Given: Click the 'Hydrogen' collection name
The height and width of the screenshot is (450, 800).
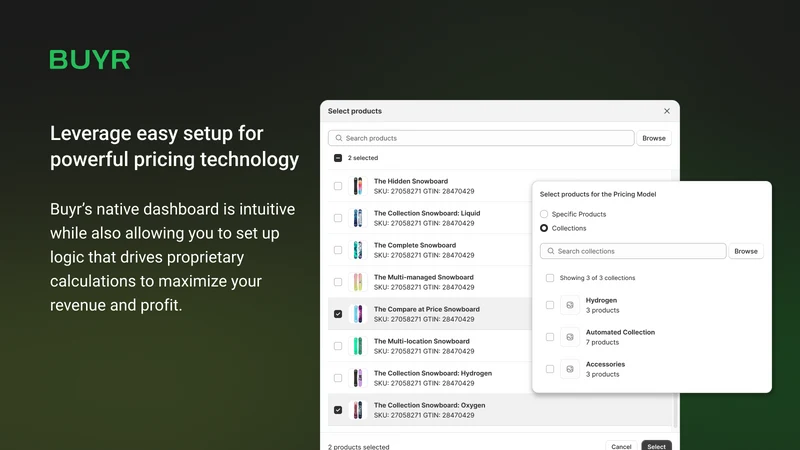Looking at the screenshot, I should click(601, 300).
